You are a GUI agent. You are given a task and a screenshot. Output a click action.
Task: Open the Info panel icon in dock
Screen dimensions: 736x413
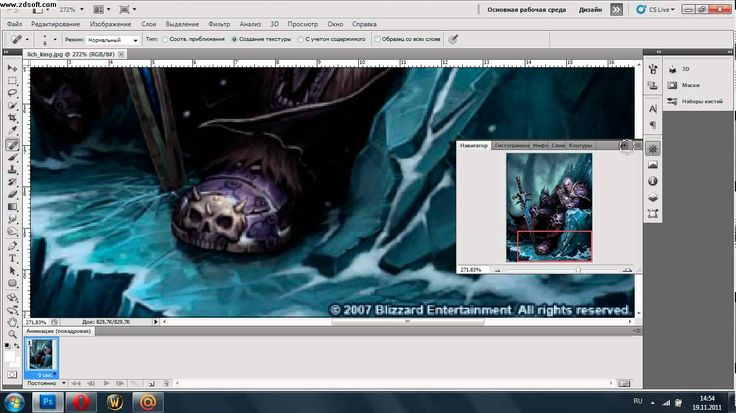(652, 181)
